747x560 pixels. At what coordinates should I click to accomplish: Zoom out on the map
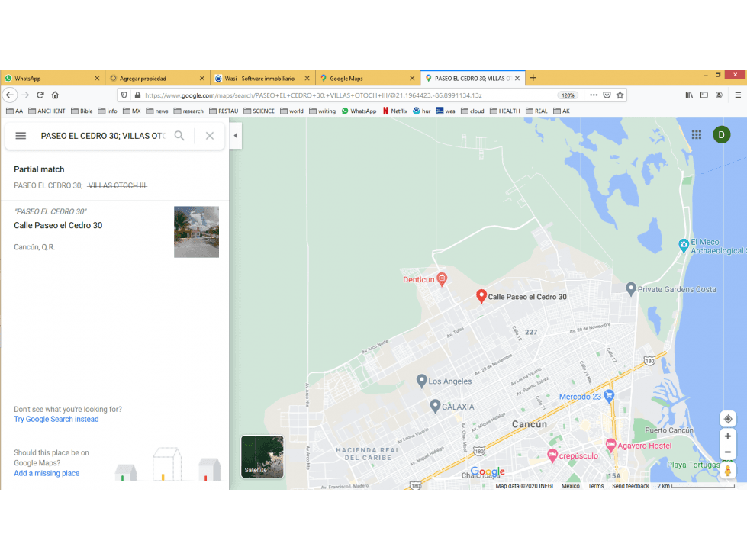point(728,452)
